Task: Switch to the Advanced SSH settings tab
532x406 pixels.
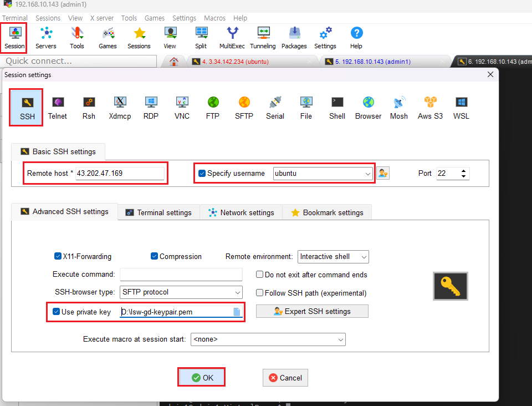Action: point(64,212)
